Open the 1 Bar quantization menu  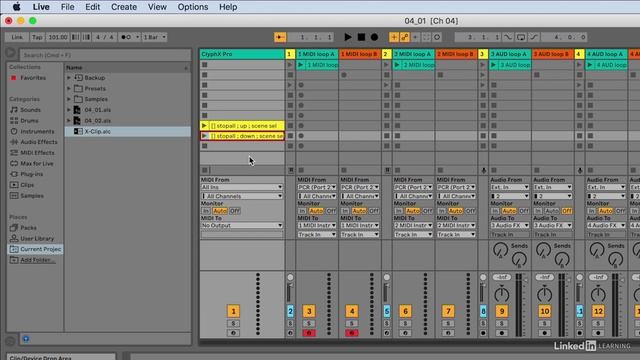154,37
